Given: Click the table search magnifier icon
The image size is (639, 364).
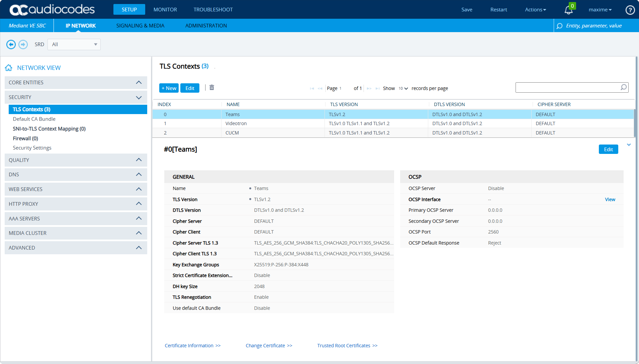Looking at the screenshot, I should 624,87.
